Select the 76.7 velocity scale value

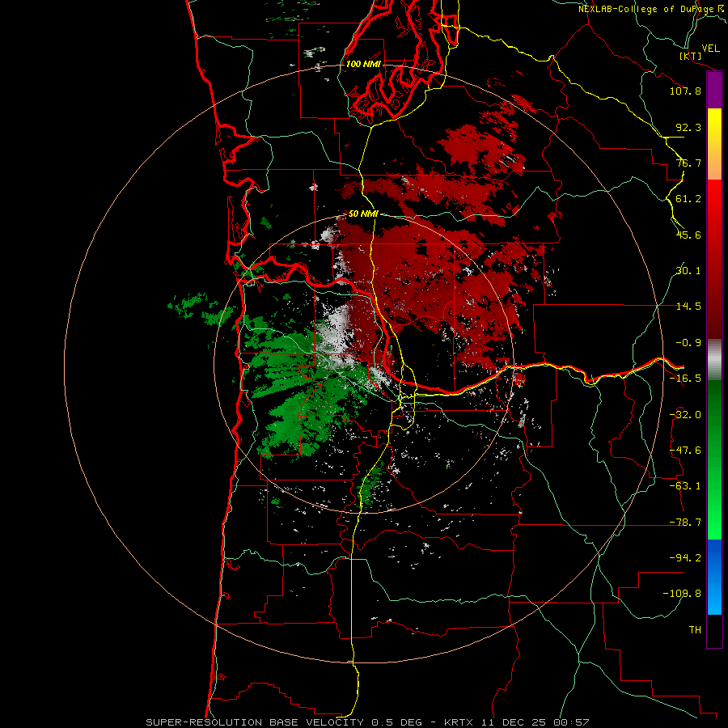(x=688, y=163)
